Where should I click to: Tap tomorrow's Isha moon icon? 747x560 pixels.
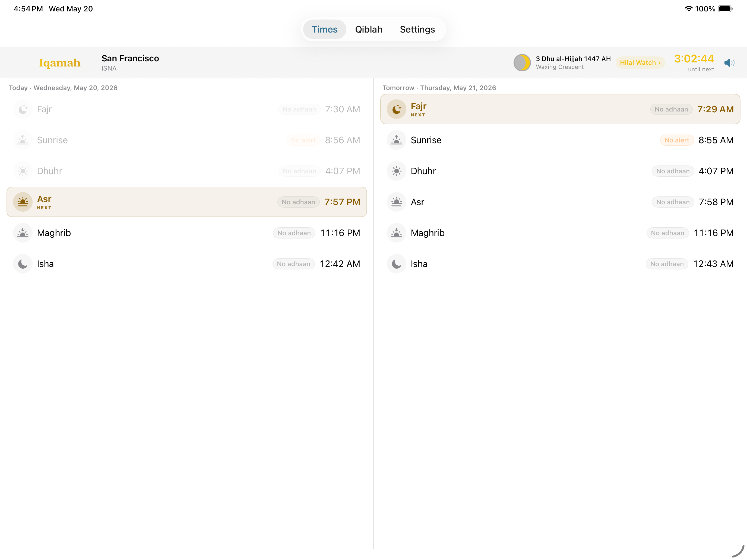[397, 264]
